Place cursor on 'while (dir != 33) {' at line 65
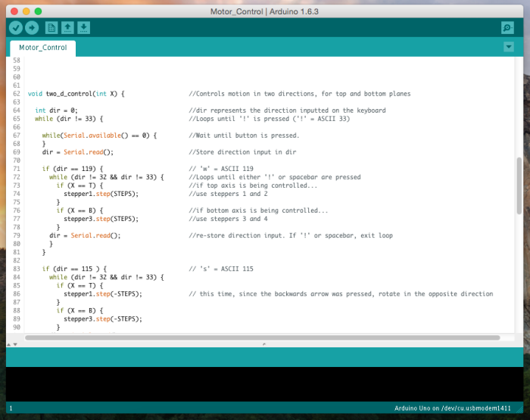This screenshot has height=420, width=530. (x=69, y=119)
